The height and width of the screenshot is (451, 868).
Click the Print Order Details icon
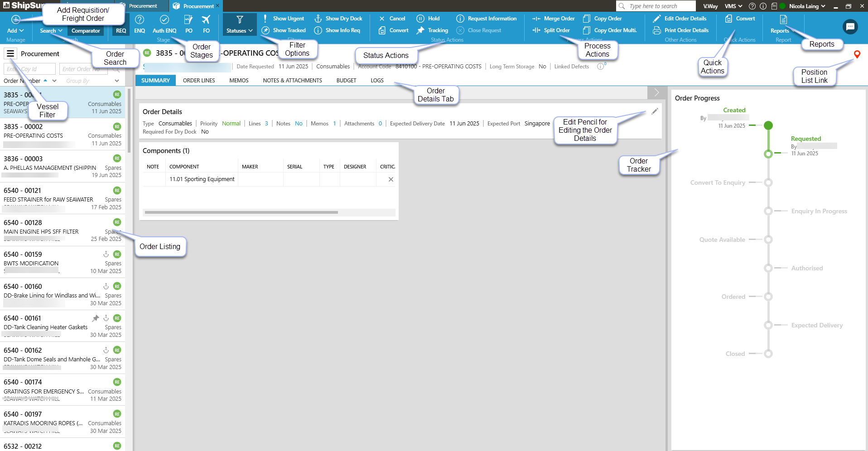coord(656,30)
